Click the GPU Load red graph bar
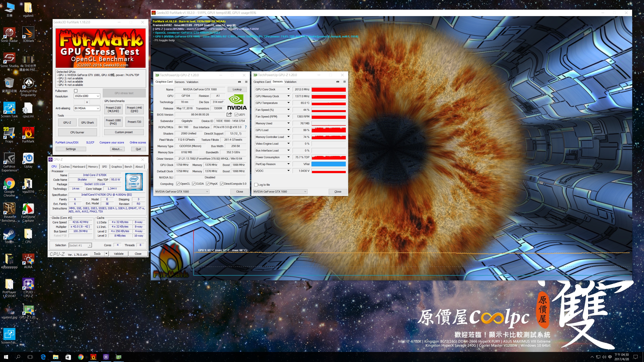The image size is (644, 362). coord(329,130)
